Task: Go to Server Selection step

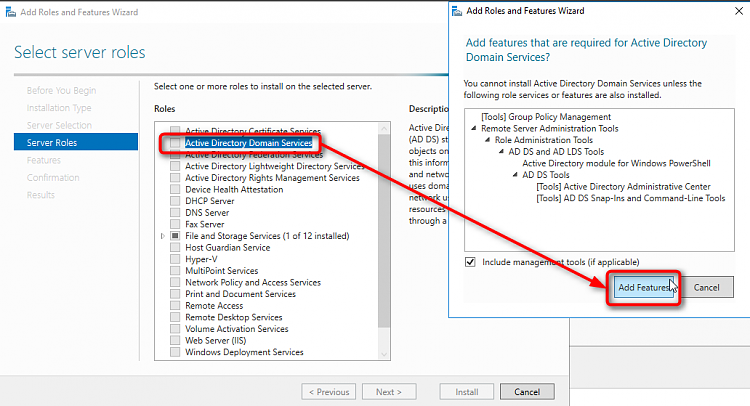Action: 59,125
